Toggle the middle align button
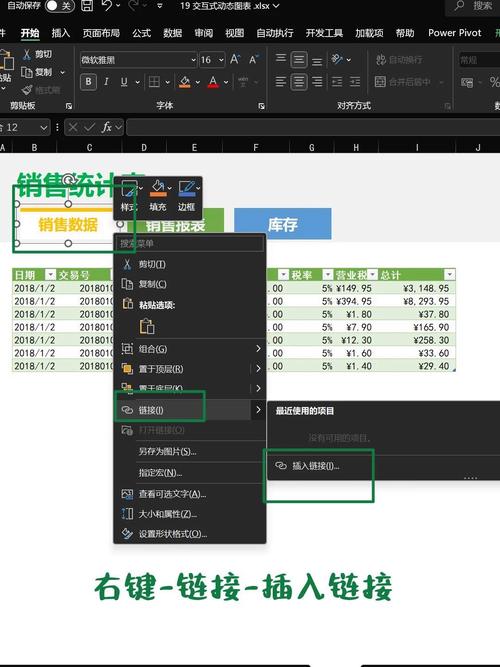 pos(299,60)
